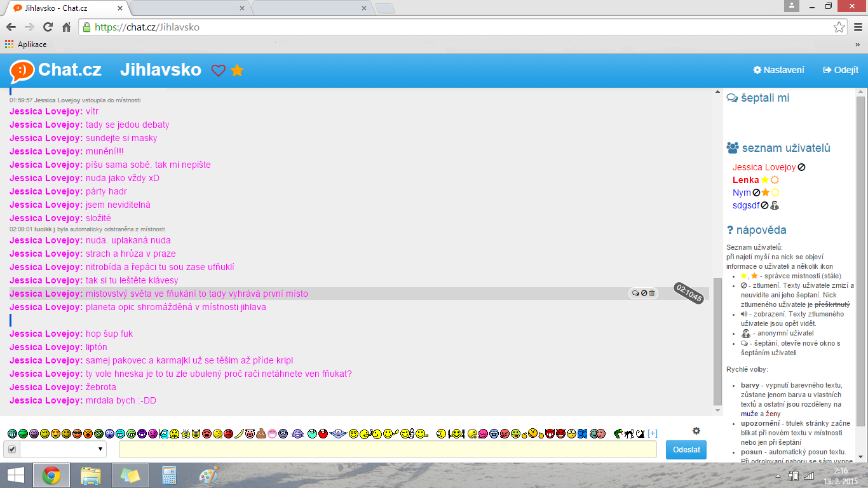Click the address bar URL
868x488 pixels.
tap(147, 27)
